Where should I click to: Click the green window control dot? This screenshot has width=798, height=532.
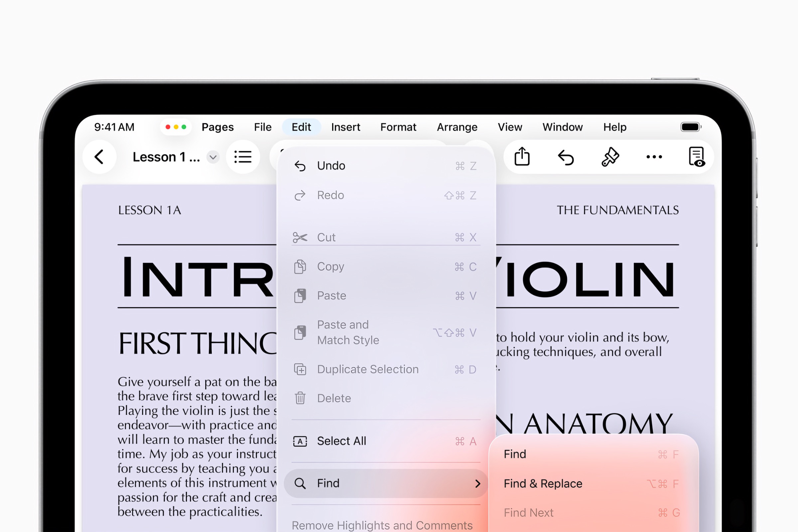[x=184, y=127]
